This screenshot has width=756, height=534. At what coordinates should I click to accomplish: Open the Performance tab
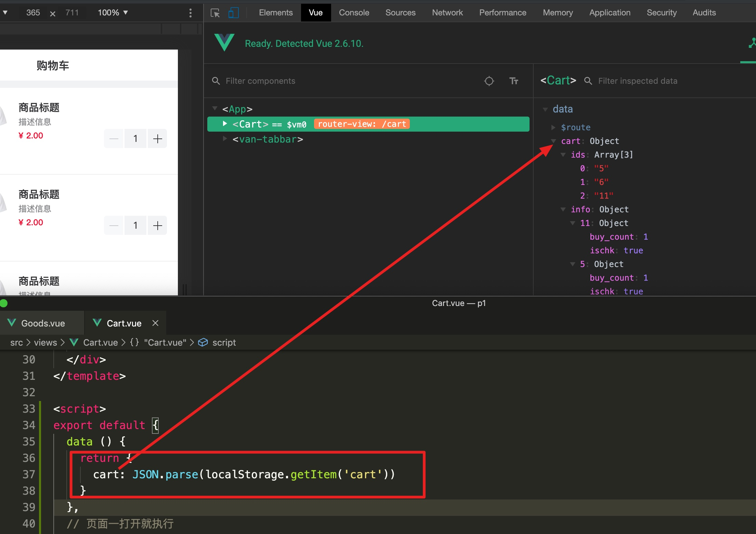[x=503, y=13]
